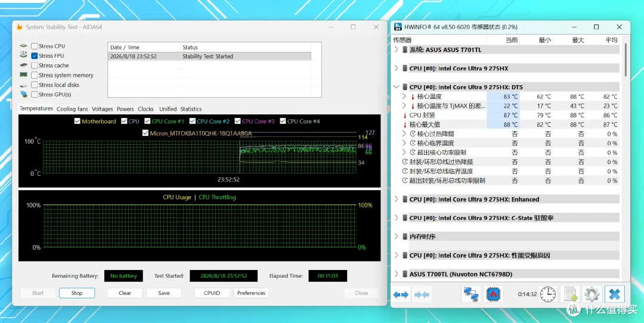Switch to the Temperatures tab
Viewport: 644px width, 323px height.
(36, 108)
